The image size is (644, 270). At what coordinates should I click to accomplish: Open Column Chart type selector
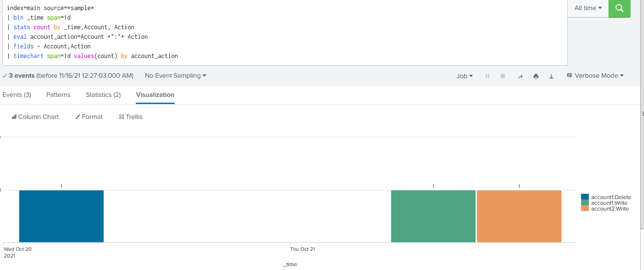tap(35, 117)
